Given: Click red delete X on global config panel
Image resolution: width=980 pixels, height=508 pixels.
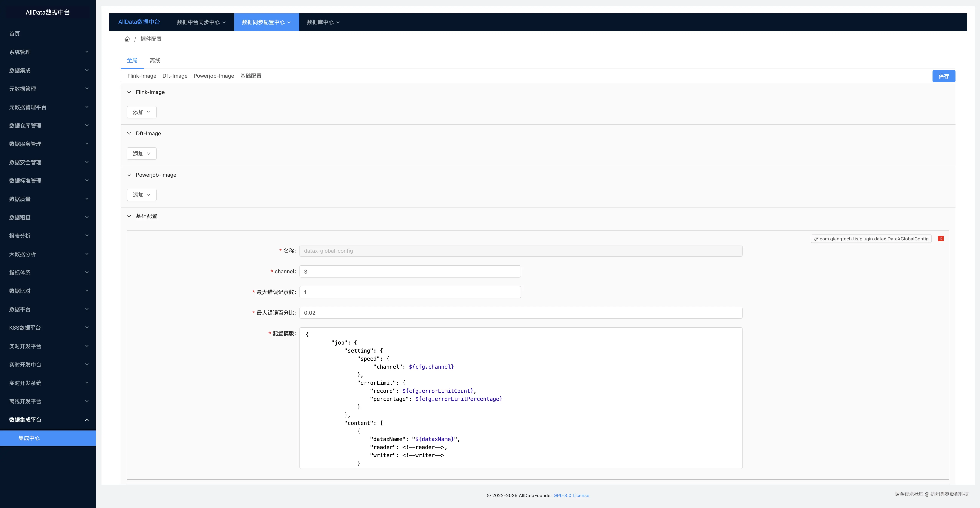Looking at the screenshot, I should (x=941, y=238).
